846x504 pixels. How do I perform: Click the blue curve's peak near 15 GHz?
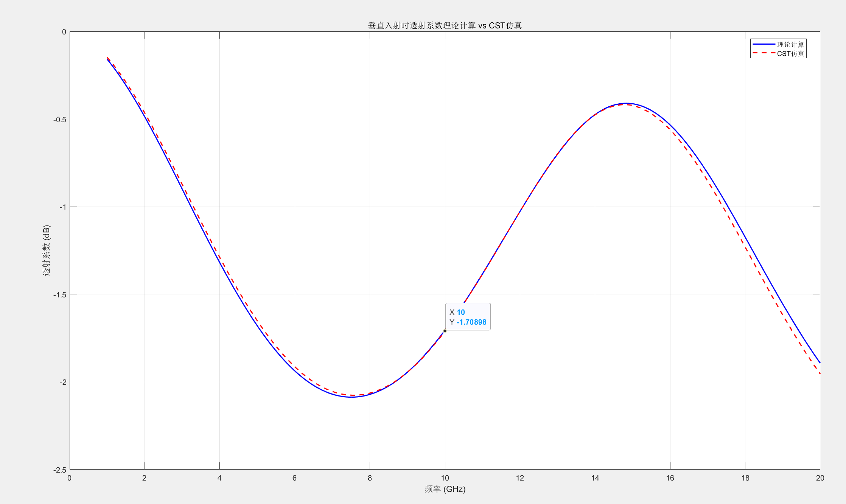tap(627, 103)
